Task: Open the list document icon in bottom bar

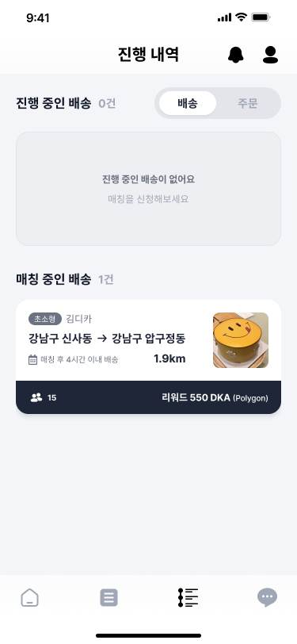Action: [x=109, y=597]
